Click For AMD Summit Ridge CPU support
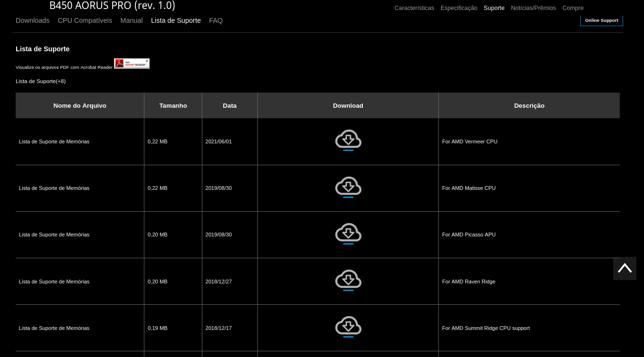Image resolution: width=644 pixels, height=357 pixels. pos(486,328)
